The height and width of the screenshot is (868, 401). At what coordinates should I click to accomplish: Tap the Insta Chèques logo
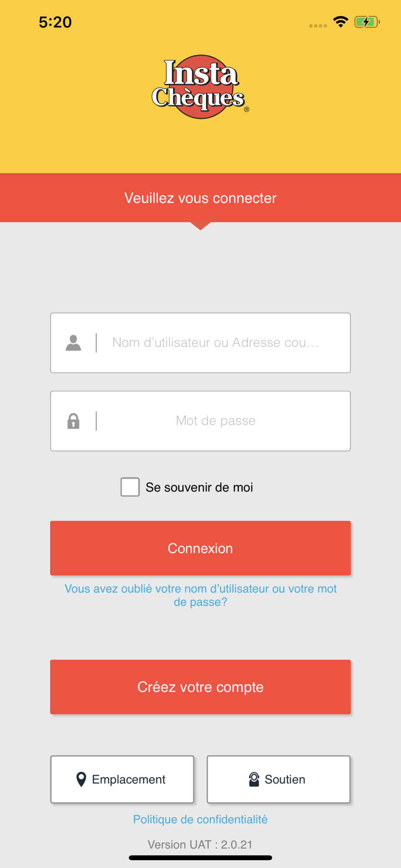(x=200, y=87)
